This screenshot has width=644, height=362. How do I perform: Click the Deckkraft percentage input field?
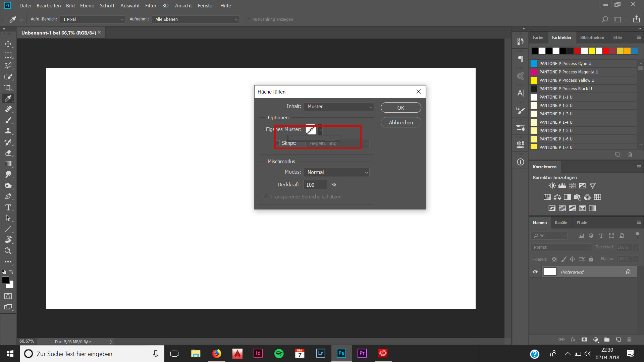click(316, 184)
